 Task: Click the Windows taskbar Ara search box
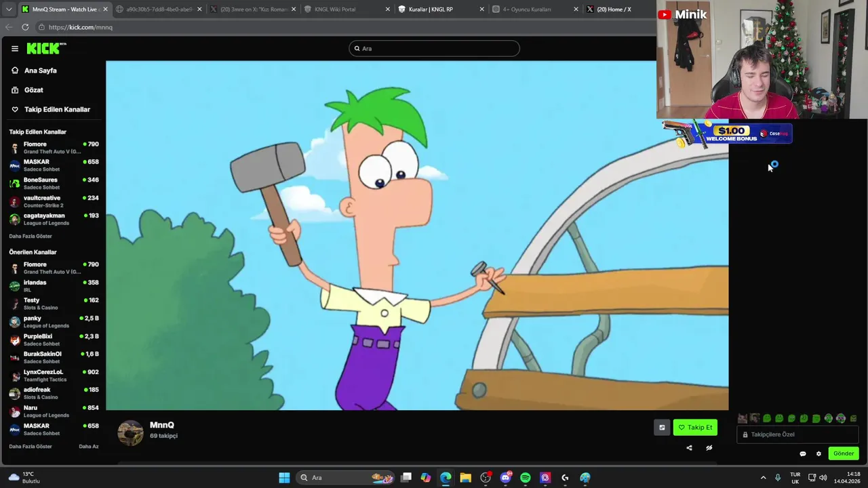click(347, 478)
